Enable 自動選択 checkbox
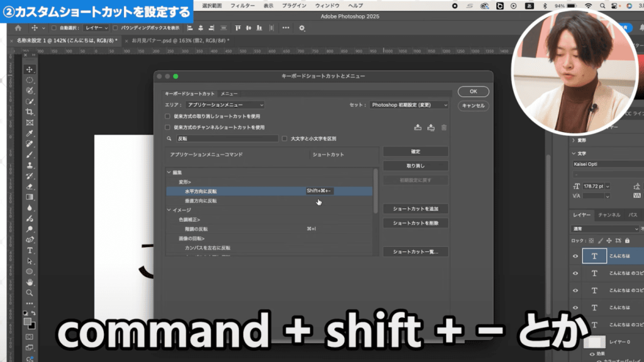This screenshot has width=644, height=362. coord(54,28)
